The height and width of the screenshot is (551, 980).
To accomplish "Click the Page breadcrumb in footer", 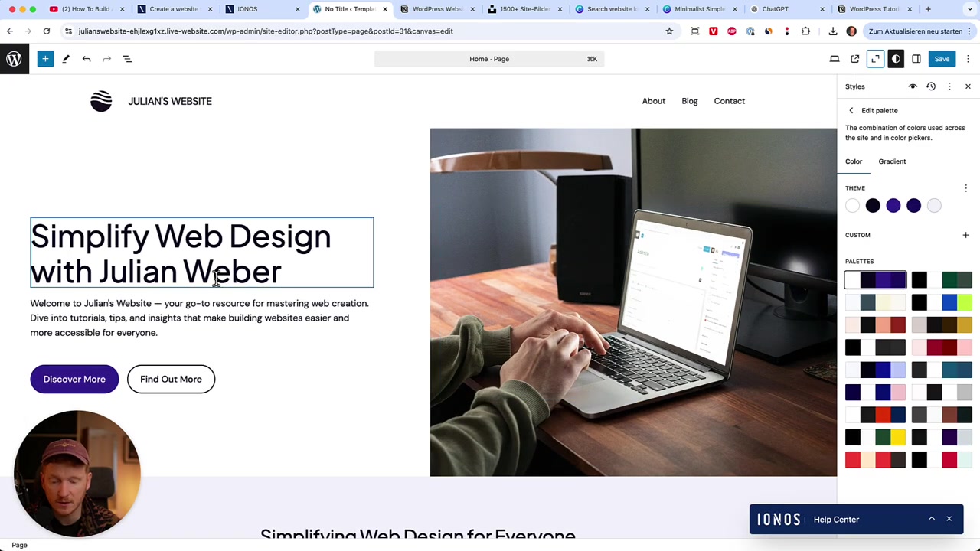I will (19, 545).
